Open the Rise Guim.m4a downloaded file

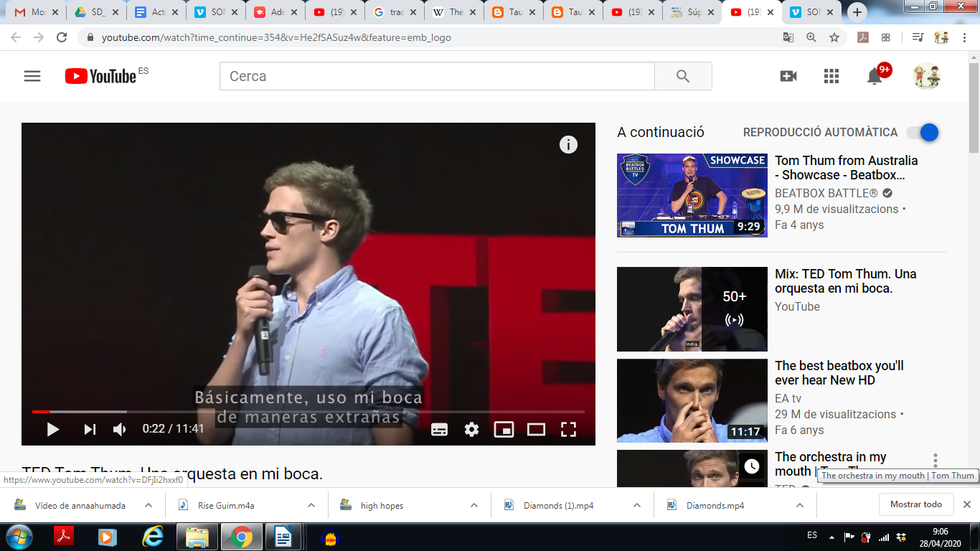pyautogui.click(x=226, y=505)
